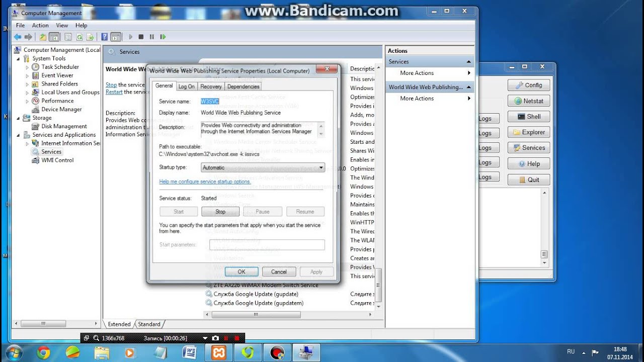Toggle the Show/Hide Action Pane icon
The image size is (644, 362).
(x=116, y=37)
